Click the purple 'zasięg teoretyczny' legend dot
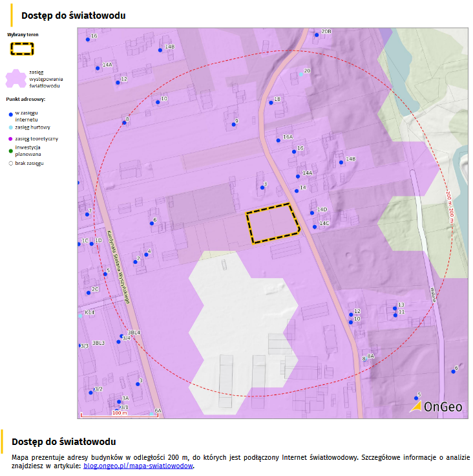The height and width of the screenshot is (476, 473). click(10, 139)
